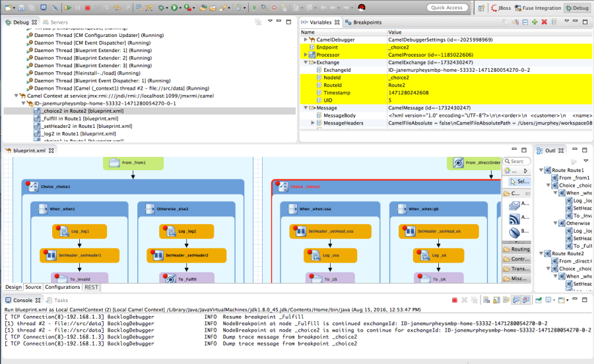The image size is (594, 364).
Task: Select the MessageBody variable row
Action: point(446,115)
